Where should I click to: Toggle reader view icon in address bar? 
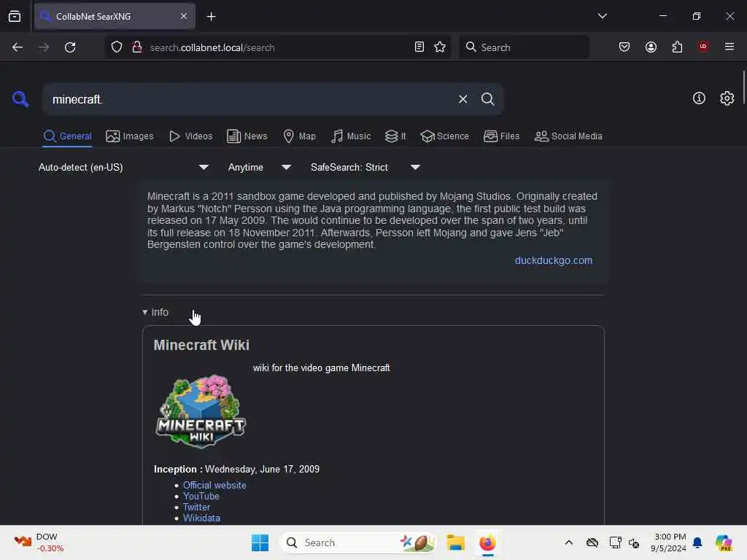pos(419,47)
